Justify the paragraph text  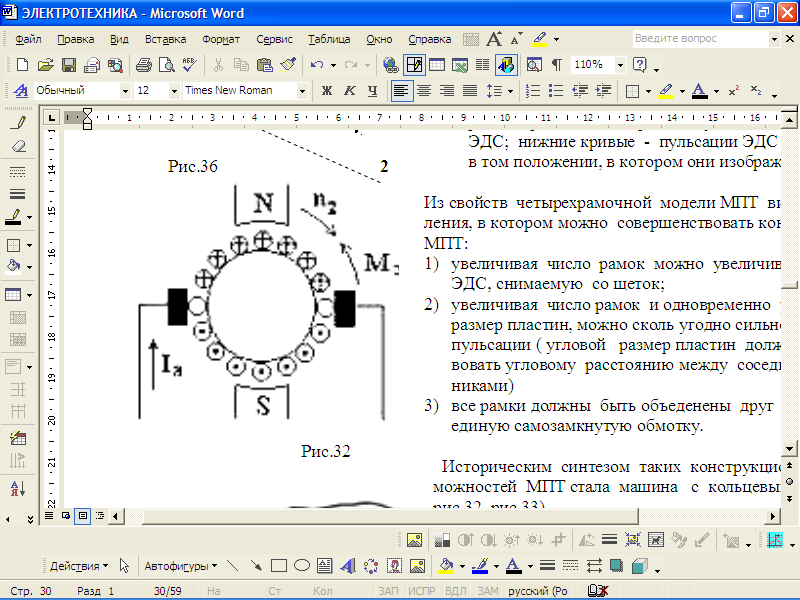click(x=470, y=91)
